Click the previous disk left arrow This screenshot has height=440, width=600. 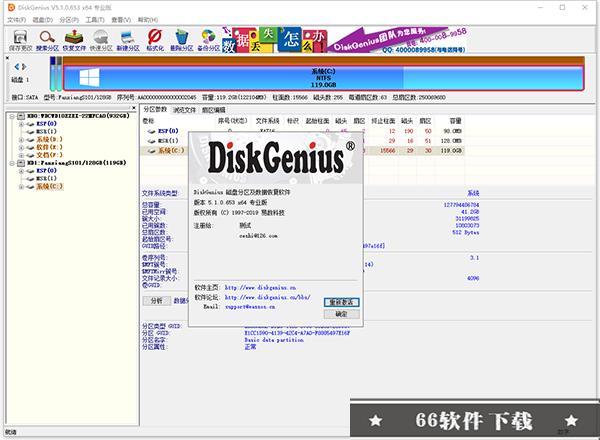(x=16, y=67)
